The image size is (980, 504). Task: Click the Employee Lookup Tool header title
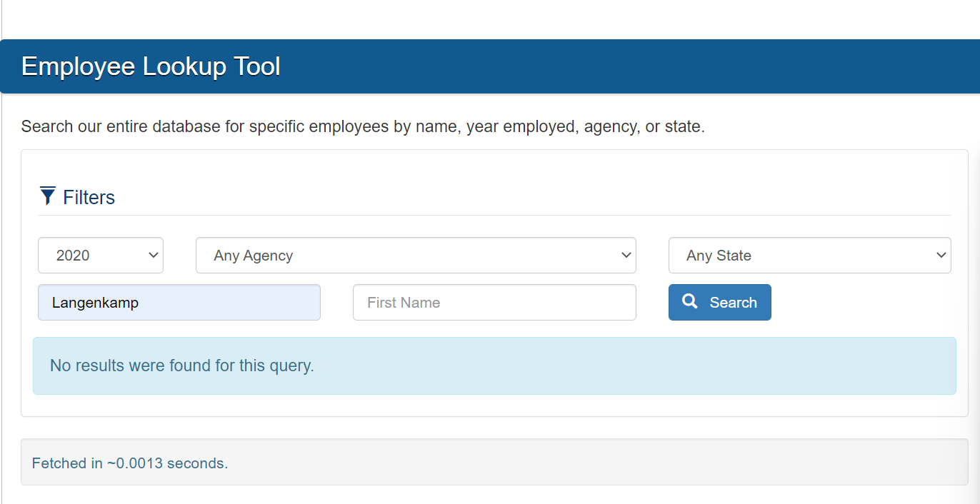[x=151, y=66]
